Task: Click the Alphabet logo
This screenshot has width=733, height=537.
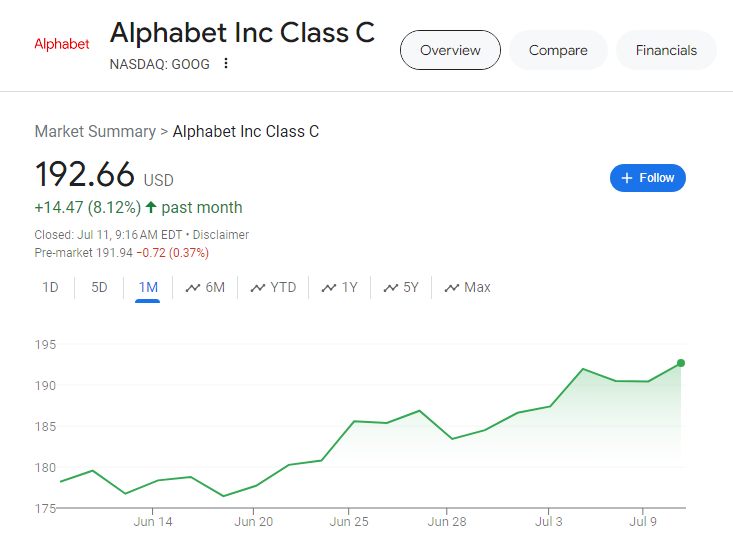Action: click(x=62, y=44)
